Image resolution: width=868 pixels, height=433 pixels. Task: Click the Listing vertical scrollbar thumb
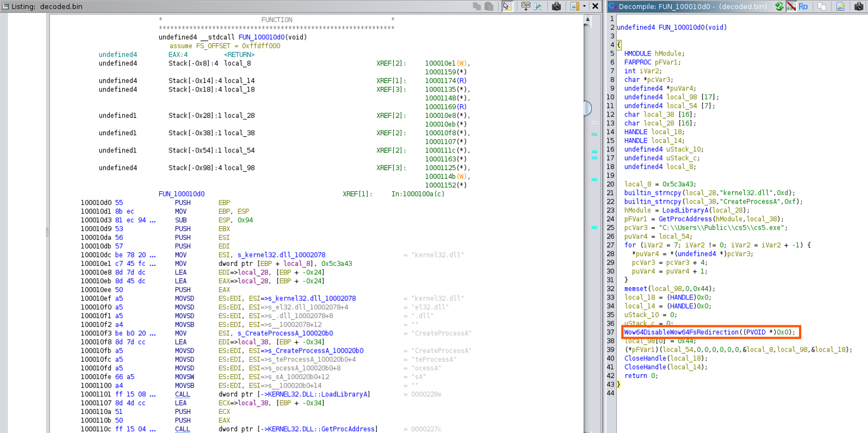[x=588, y=108]
